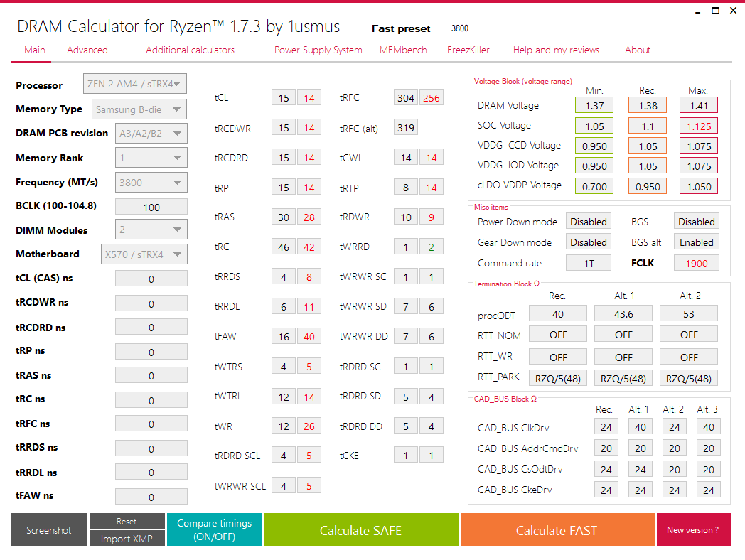The image size is (745, 560).
Task: Click the tFAW ns input field
Action: tap(151, 497)
